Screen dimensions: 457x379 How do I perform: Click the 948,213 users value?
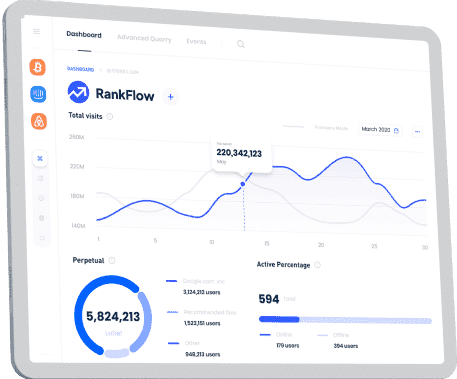click(x=203, y=354)
